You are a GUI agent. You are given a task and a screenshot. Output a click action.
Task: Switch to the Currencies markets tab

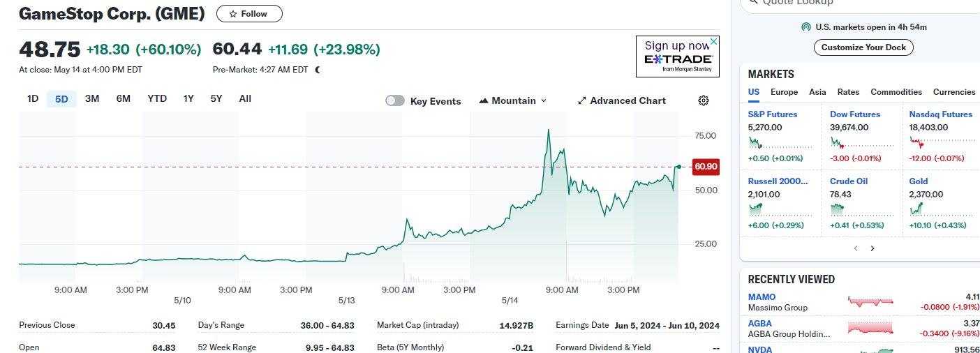pyautogui.click(x=954, y=92)
